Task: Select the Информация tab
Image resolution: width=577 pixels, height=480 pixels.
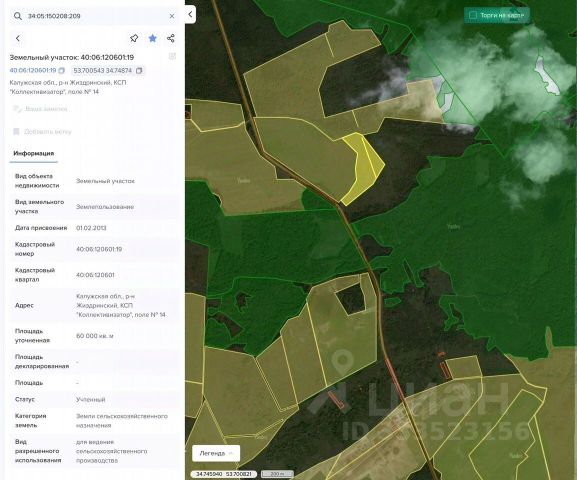Action: pos(33,153)
